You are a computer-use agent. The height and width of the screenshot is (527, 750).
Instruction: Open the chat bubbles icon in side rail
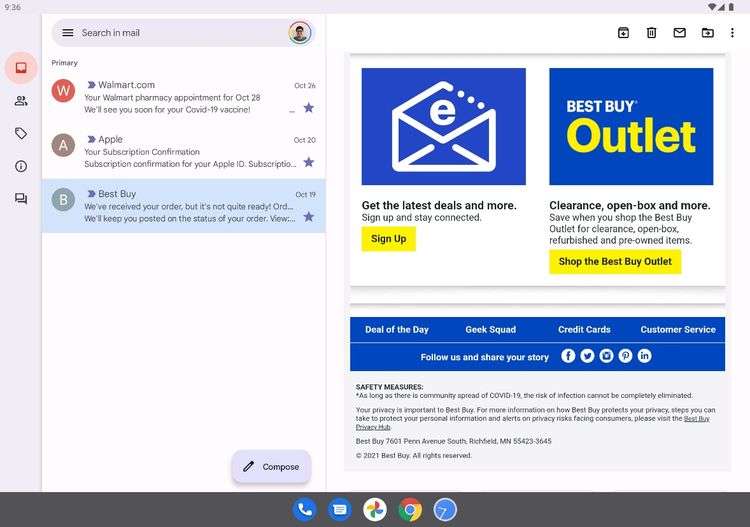(21, 198)
